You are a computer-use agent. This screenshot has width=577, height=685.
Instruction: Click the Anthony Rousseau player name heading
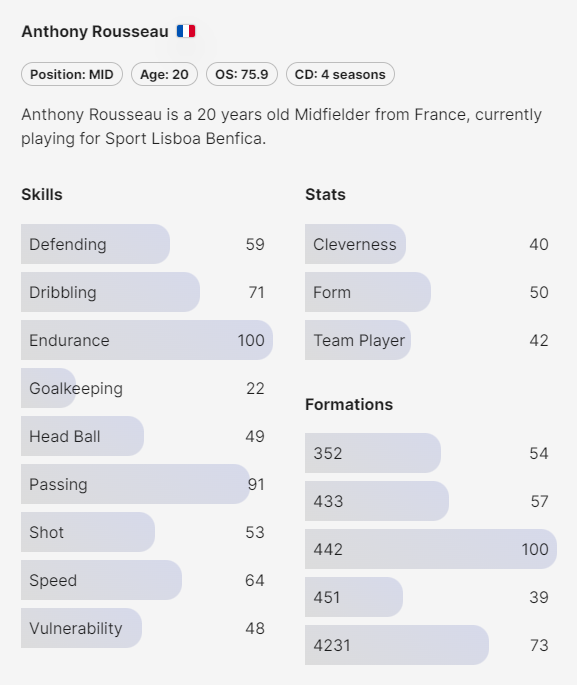pyautogui.click(x=95, y=31)
